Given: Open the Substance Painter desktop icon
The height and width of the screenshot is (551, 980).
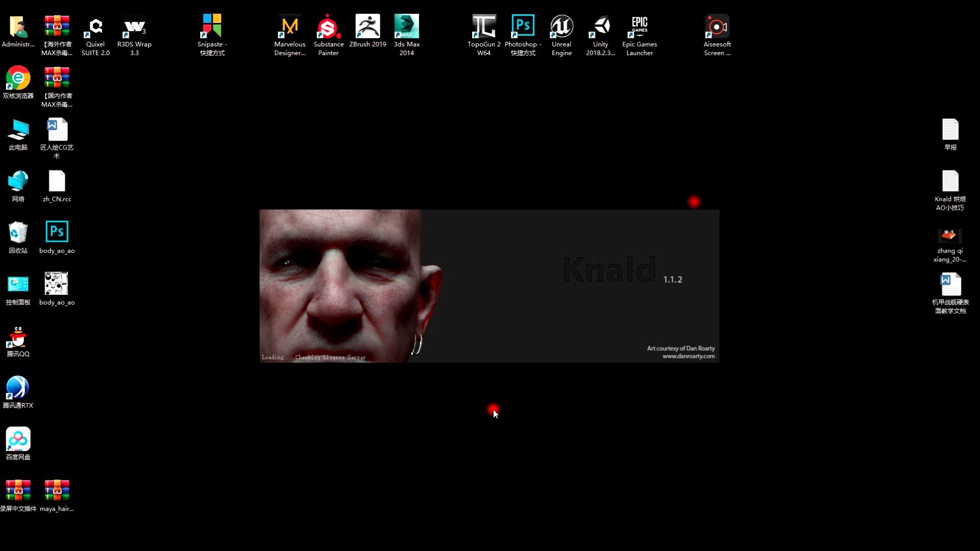Looking at the screenshot, I should pyautogui.click(x=328, y=27).
